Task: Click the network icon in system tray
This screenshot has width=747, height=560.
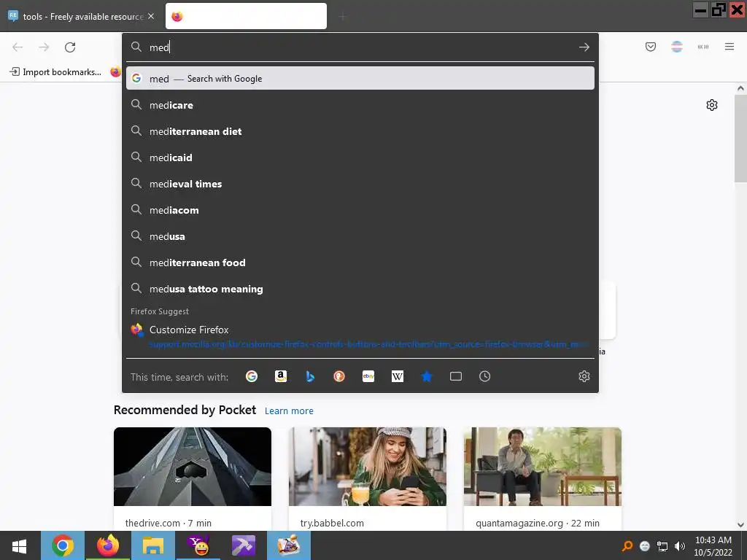Action: tap(662, 546)
